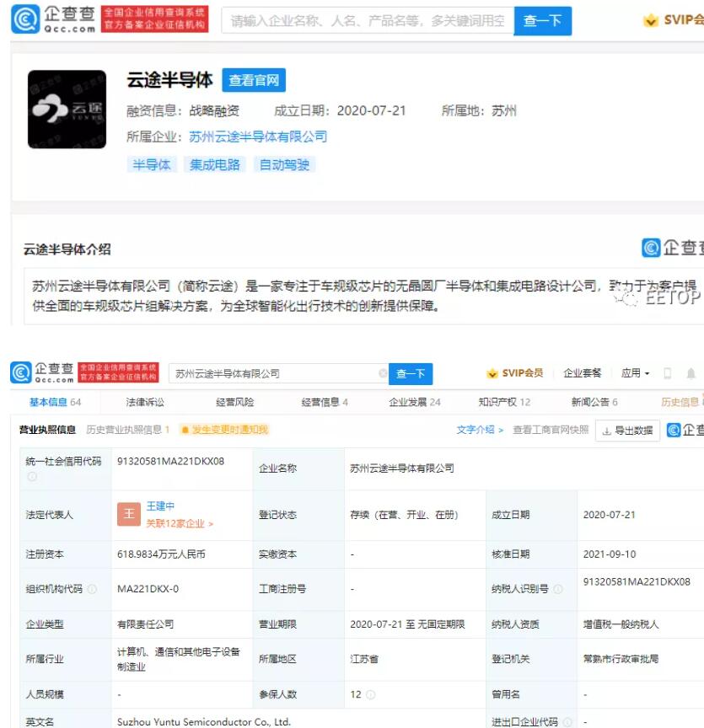Click the 查一下 button next to the filled search field

411,374
